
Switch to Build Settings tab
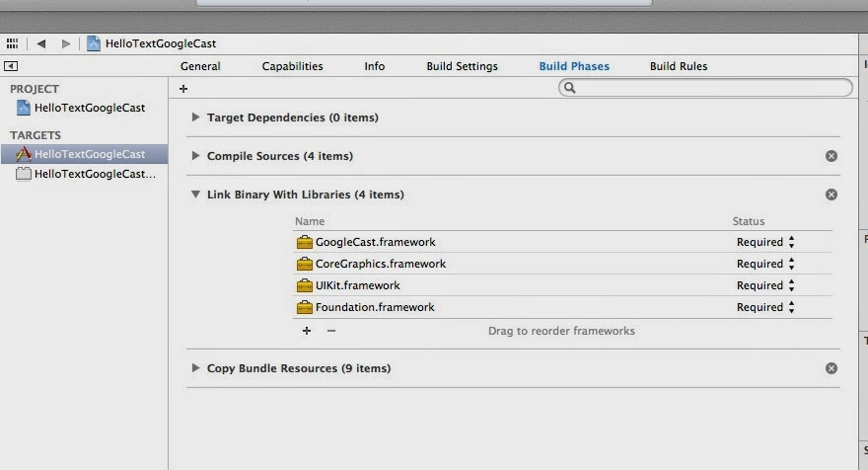coord(463,66)
